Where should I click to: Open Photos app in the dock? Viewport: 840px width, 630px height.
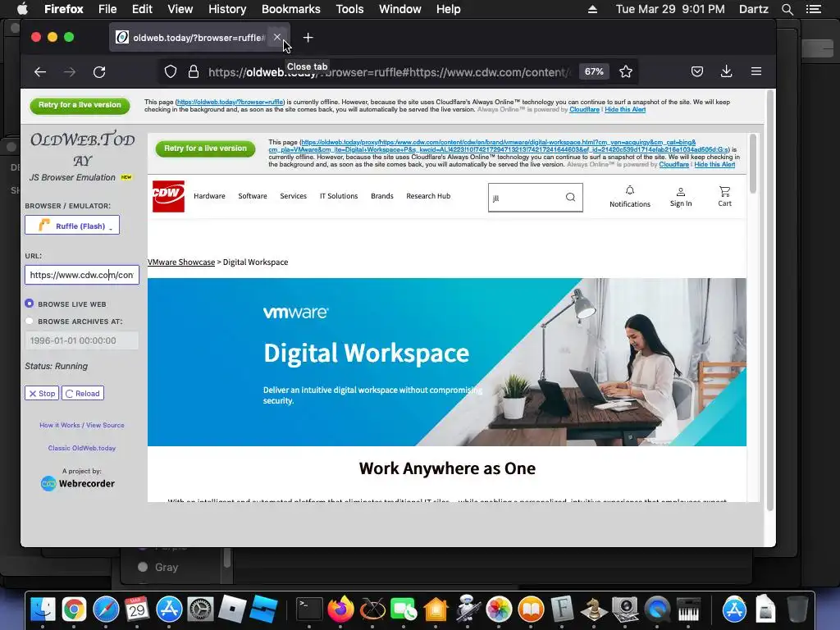point(499,609)
